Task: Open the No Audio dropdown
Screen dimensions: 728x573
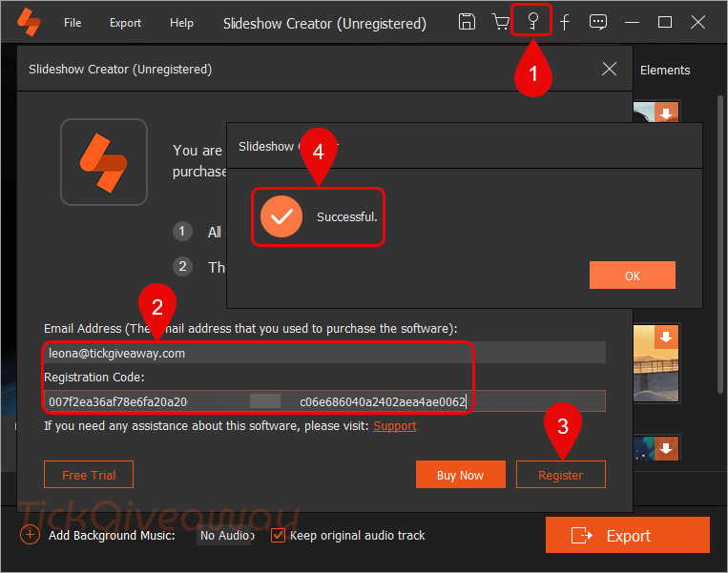Action: [225, 536]
